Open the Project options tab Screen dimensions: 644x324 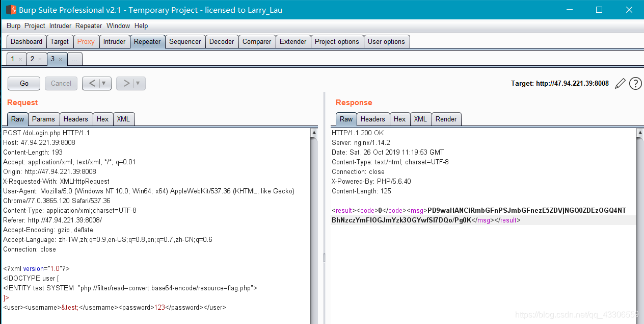[337, 42]
